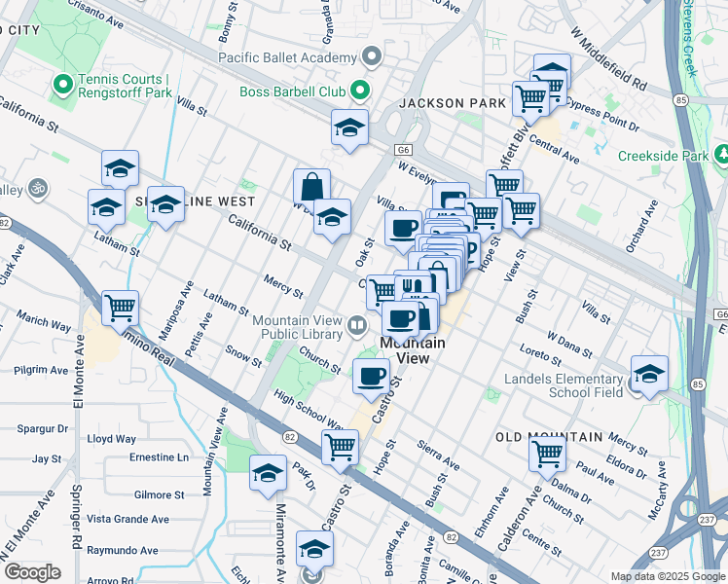Click the 85 shield right of Landels marker
Viewport: 728px width, 584px height.
697,384
